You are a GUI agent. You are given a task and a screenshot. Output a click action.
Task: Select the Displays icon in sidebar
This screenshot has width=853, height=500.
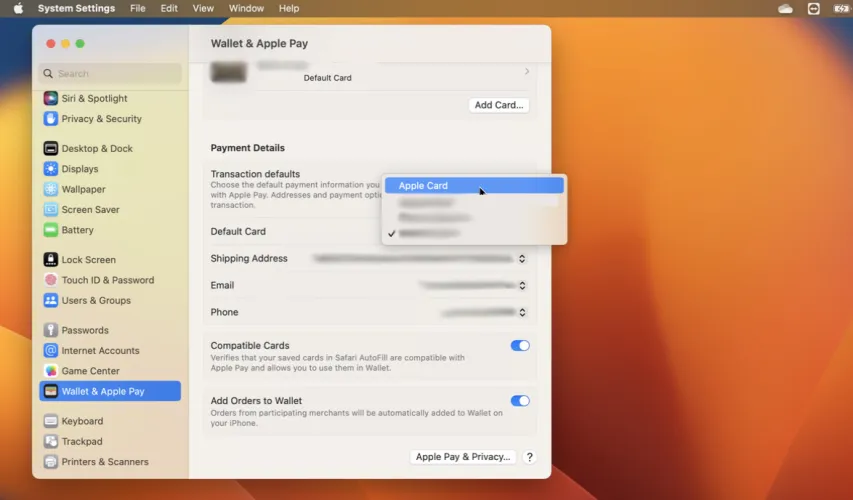click(x=51, y=169)
